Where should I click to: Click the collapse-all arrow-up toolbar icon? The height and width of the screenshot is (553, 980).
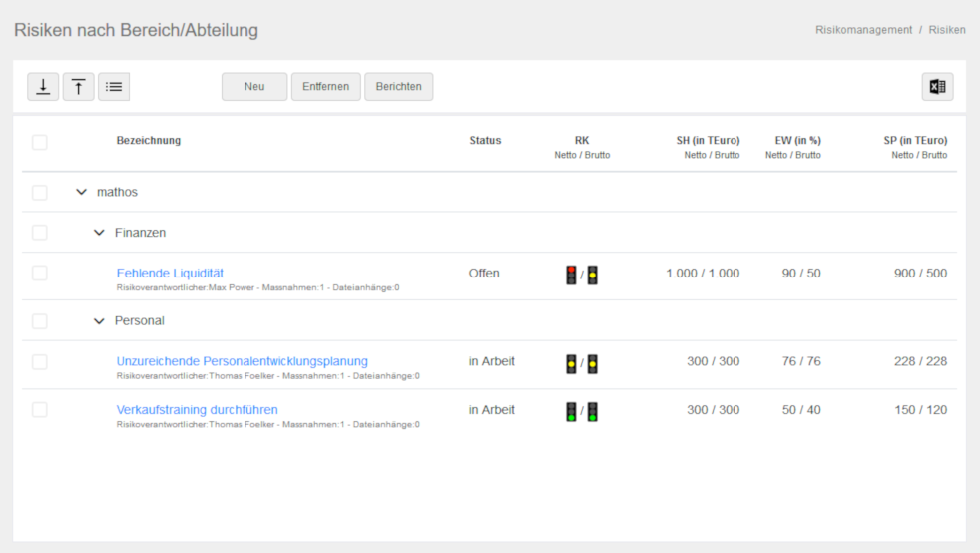pyautogui.click(x=79, y=87)
